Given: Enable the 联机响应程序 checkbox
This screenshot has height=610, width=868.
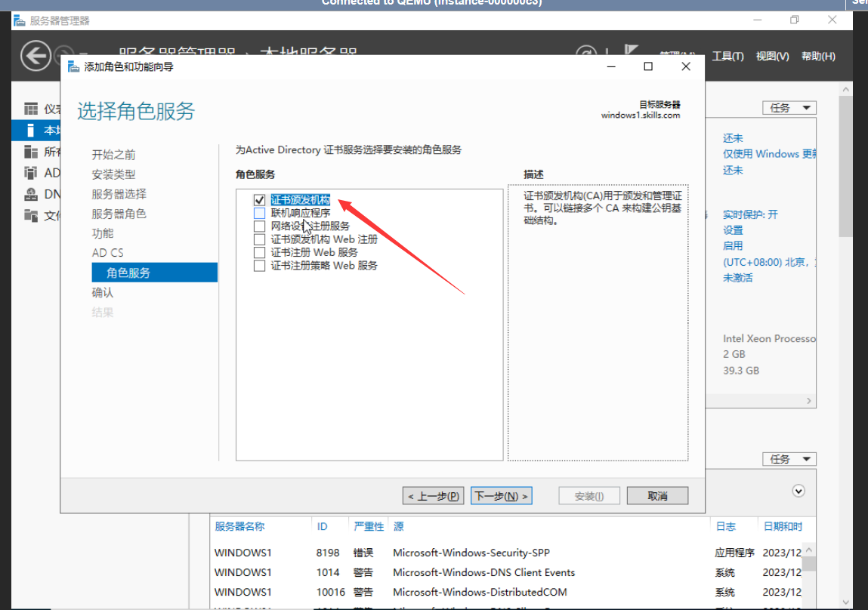Looking at the screenshot, I should 260,213.
